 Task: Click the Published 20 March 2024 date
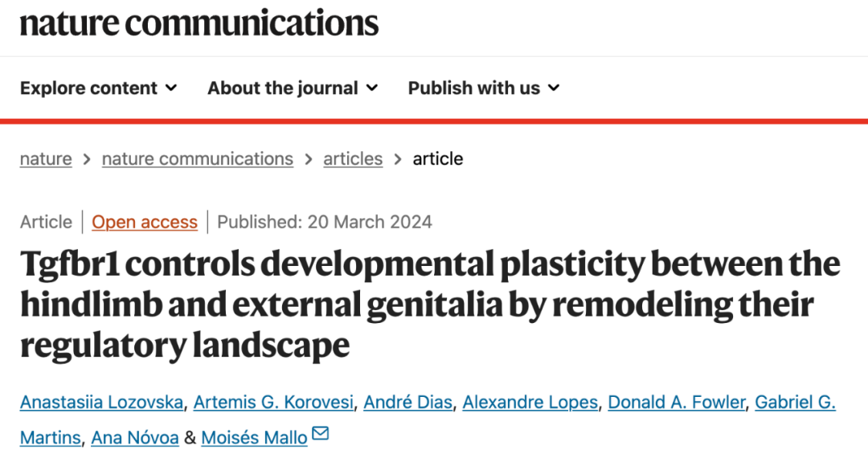325,223
